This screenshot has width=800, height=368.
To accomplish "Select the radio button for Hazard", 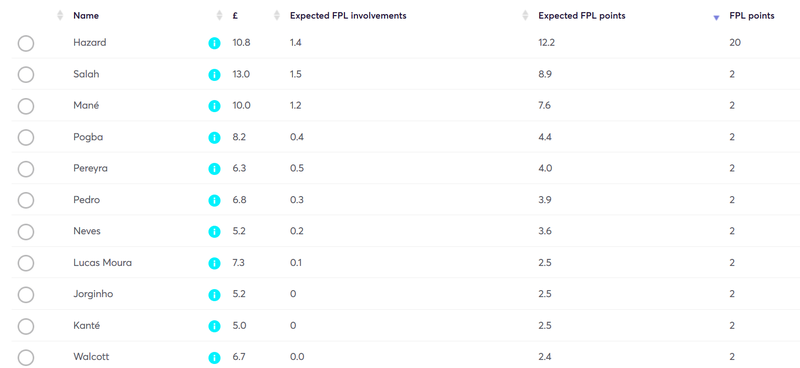I will point(26,43).
